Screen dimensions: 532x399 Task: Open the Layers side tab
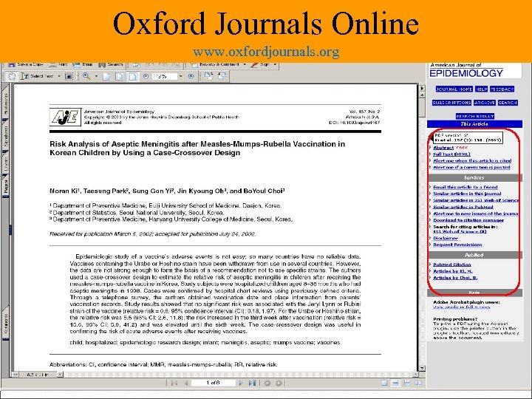click(x=5, y=164)
